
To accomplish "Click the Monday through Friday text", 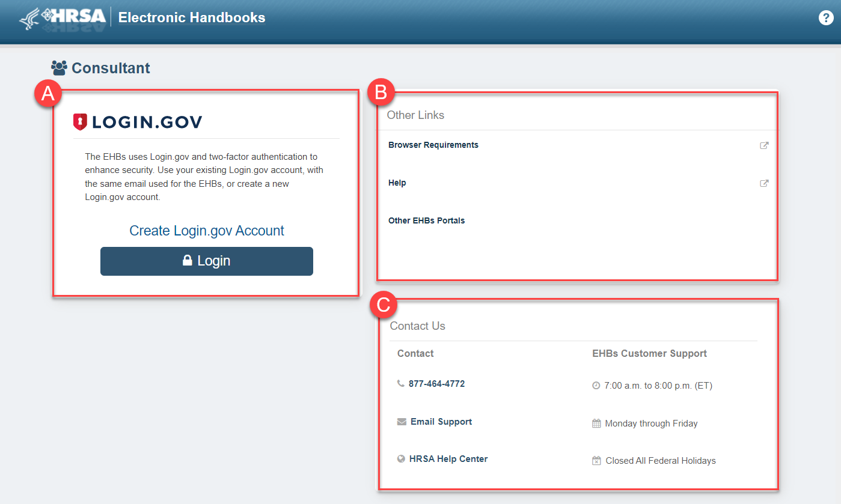I will pyautogui.click(x=651, y=424).
